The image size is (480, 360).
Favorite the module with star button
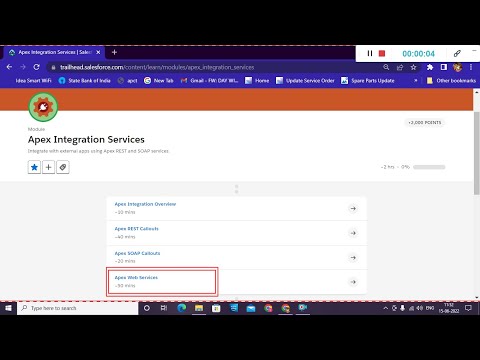pos(34,167)
